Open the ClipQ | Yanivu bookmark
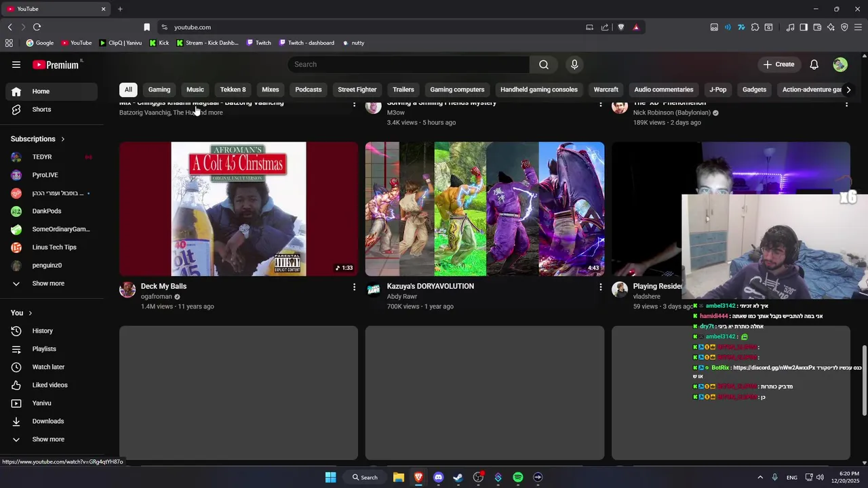The width and height of the screenshot is (868, 488). tap(120, 43)
